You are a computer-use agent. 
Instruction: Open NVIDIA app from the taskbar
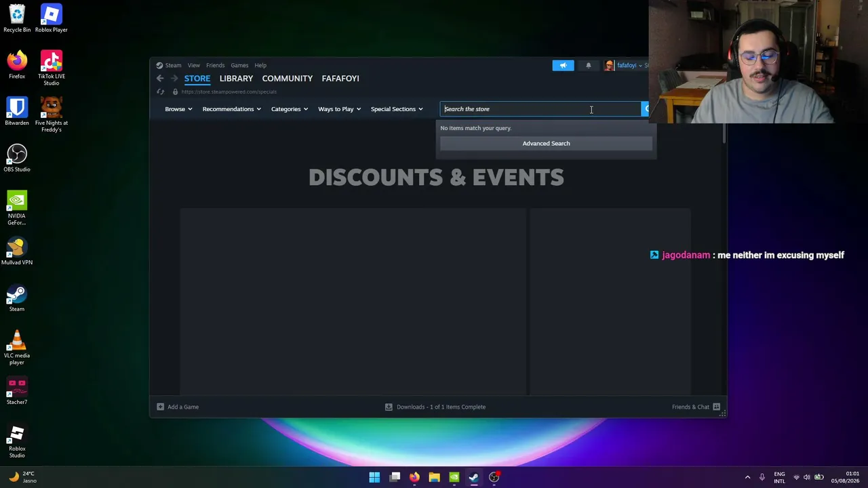point(454,477)
